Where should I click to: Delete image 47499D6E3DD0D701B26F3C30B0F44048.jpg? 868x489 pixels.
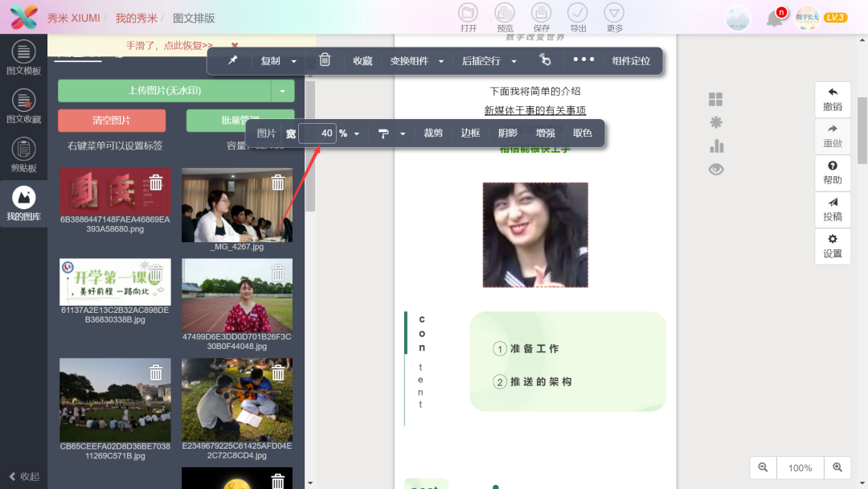pos(278,273)
